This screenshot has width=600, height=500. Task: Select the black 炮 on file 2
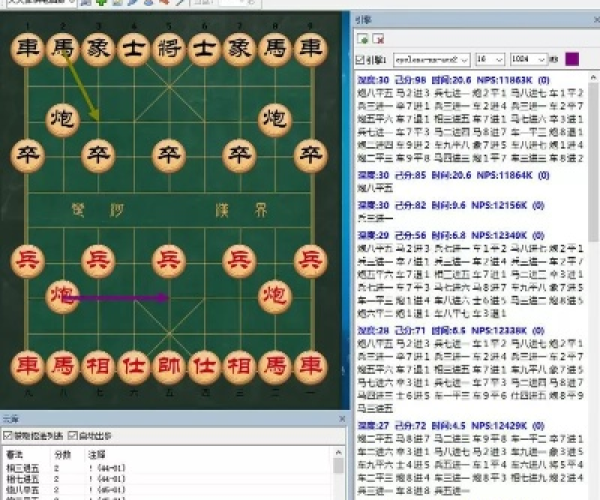click(62, 119)
